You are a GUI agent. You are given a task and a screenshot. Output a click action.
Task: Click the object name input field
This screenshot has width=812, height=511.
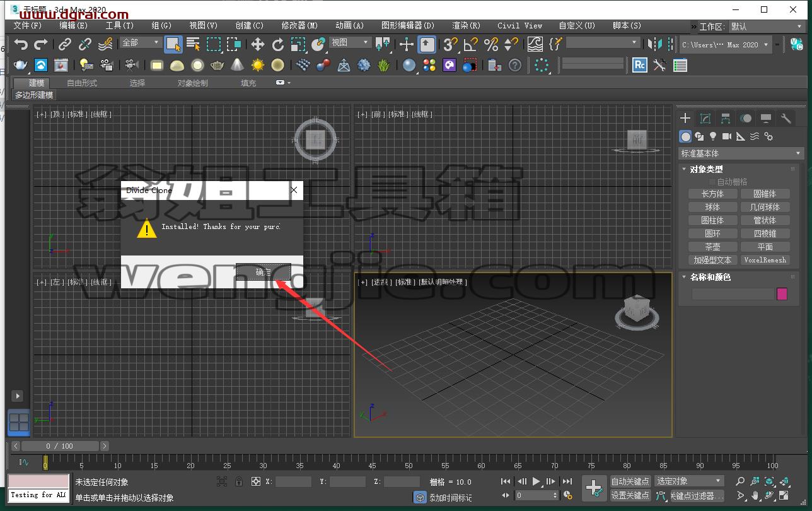pos(733,294)
